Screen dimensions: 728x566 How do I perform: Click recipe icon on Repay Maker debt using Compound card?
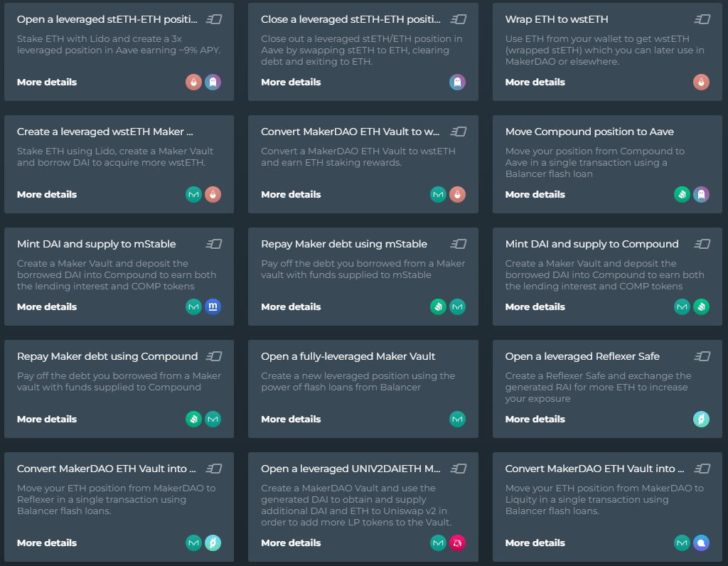(x=214, y=356)
